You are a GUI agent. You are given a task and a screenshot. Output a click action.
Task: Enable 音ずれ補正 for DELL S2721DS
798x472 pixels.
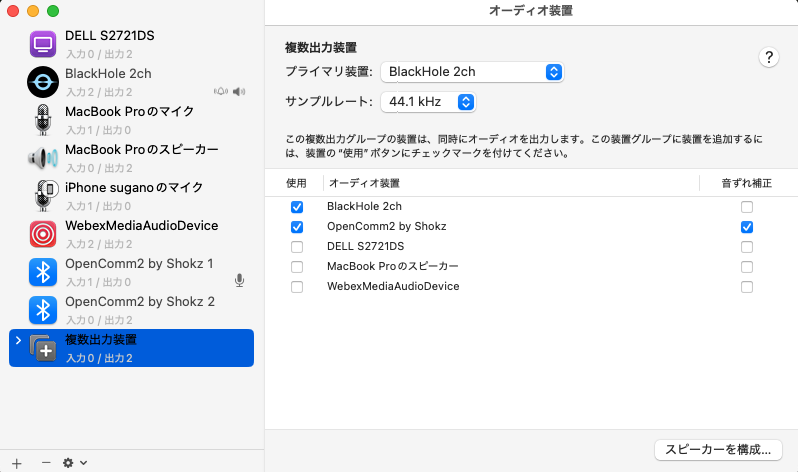pyautogui.click(x=747, y=247)
